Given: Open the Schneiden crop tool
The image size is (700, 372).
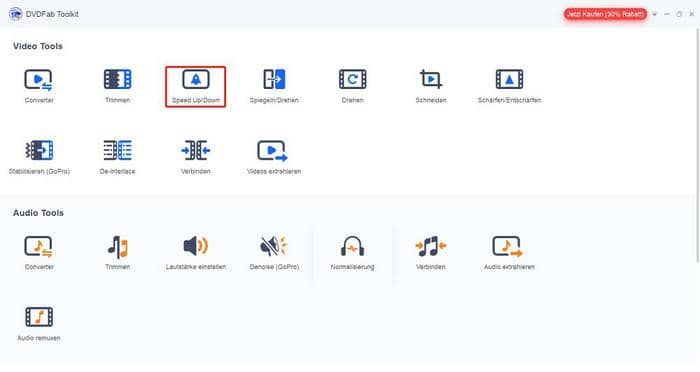Looking at the screenshot, I should pos(431,86).
